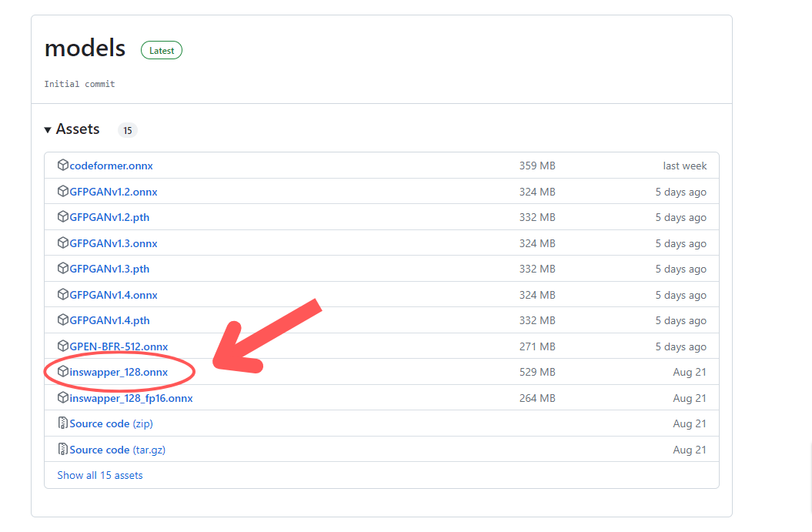Click the package icon beside codeformer.onnx
812x532 pixels.
(x=63, y=166)
